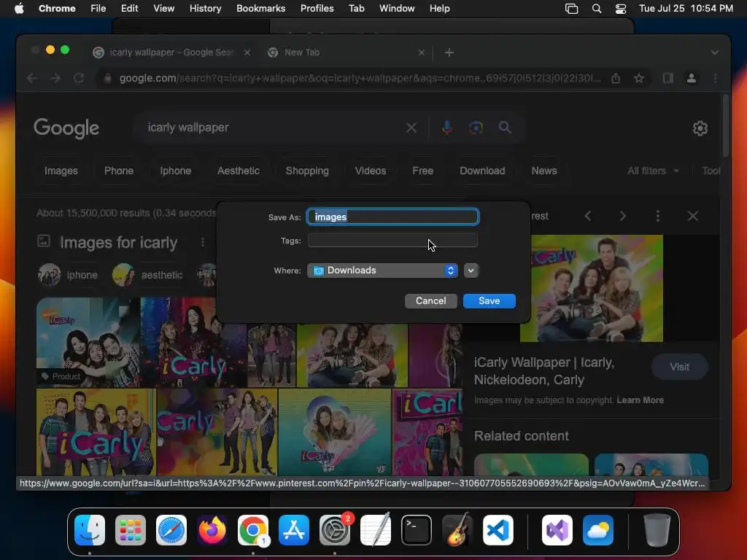This screenshot has height=560, width=747.
Task: Open the Window menu
Action: [x=397, y=9]
